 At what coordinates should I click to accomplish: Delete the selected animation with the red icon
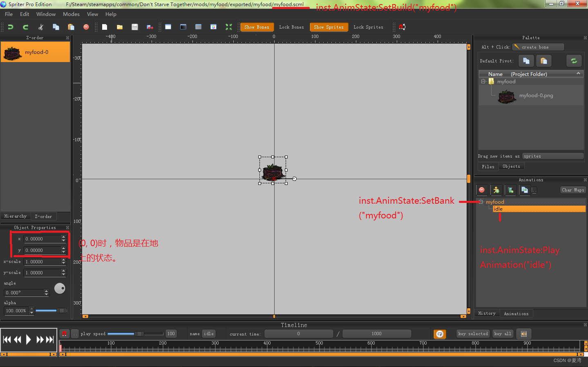coord(482,190)
